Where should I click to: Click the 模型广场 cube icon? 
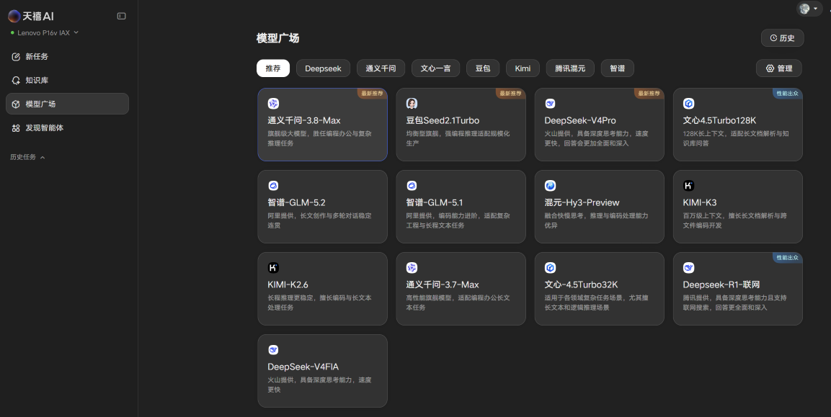coord(16,104)
